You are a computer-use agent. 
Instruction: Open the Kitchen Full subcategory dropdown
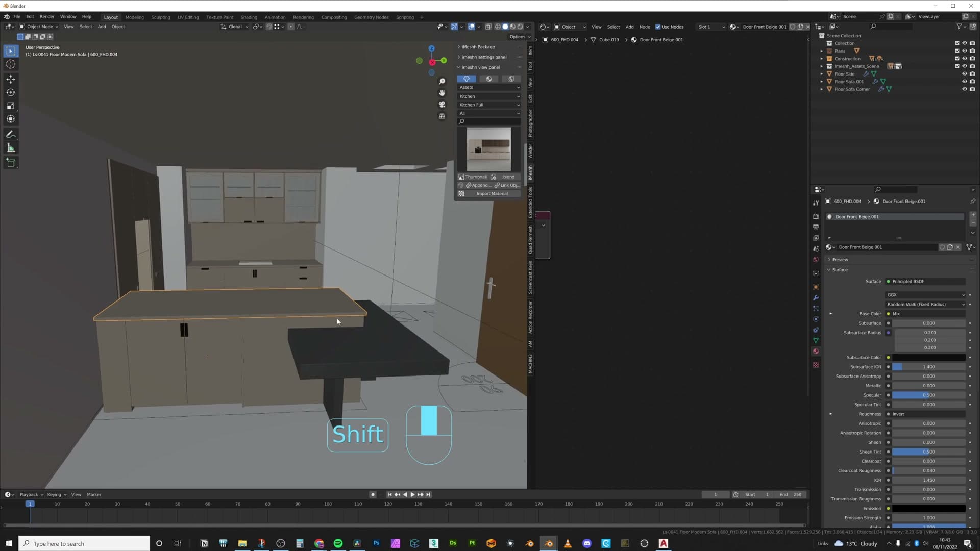click(489, 105)
